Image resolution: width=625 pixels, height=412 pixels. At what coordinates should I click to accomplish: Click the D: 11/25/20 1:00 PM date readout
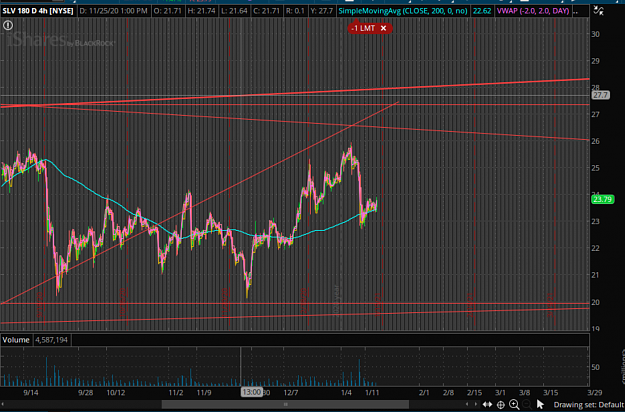(x=113, y=11)
